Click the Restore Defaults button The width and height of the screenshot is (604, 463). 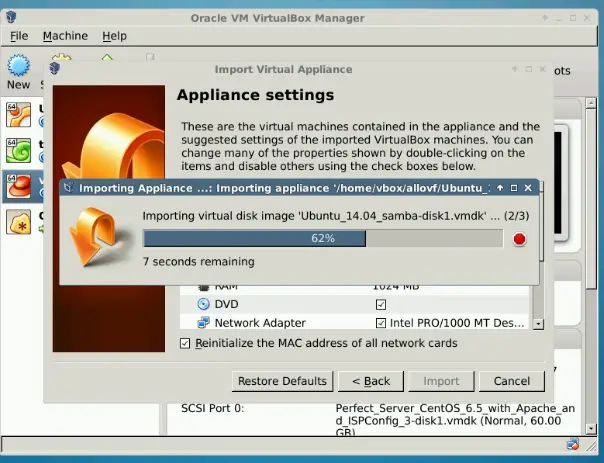(x=282, y=381)
